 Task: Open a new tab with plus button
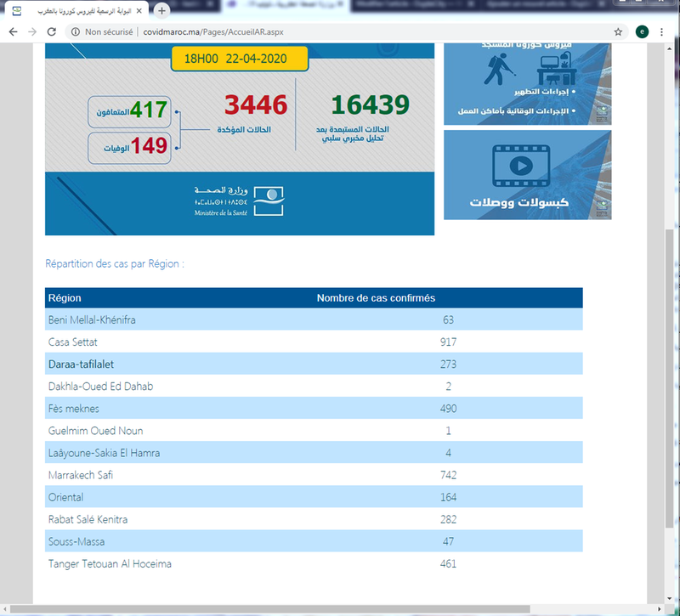[x=161, y=10]
